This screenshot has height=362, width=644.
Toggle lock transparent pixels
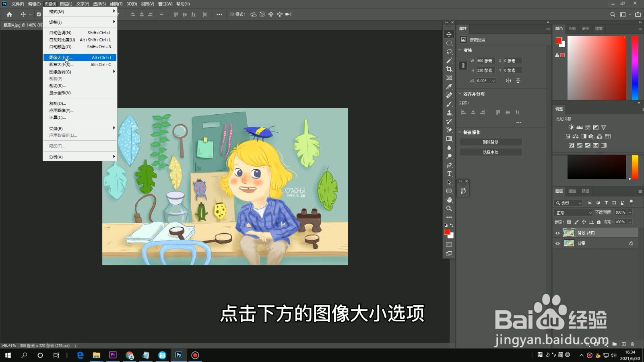coord(569,222)
